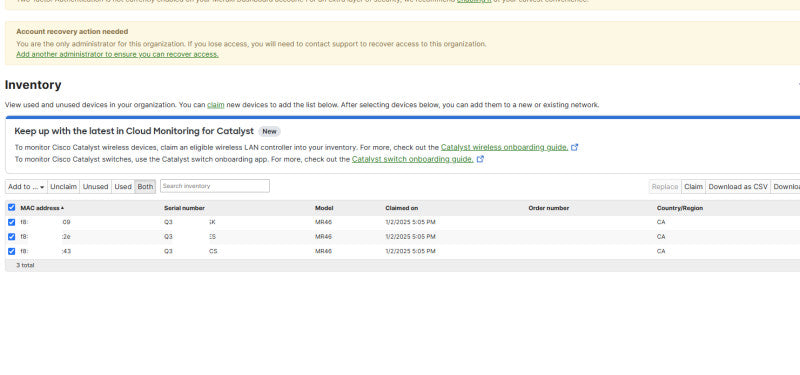Expand the 'Add to ...' dropdown
Screen dimensions: 800x375
click(x=26, y=187)
